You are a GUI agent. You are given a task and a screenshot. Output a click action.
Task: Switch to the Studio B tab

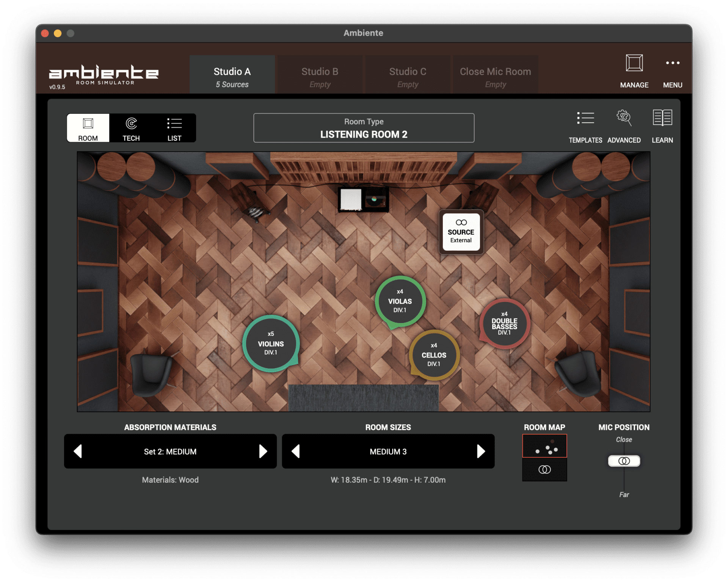(320, 74)
